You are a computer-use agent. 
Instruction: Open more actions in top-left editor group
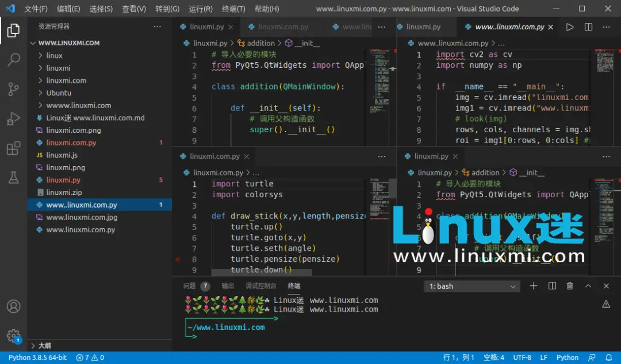click(381, 27)
